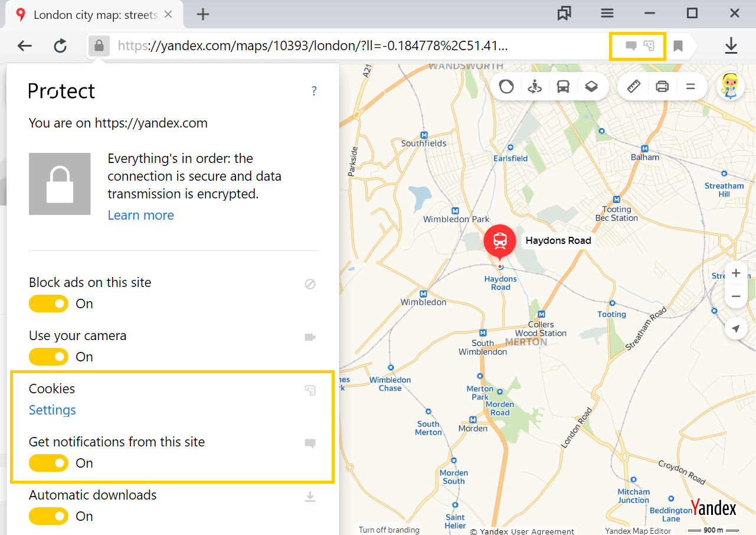Screen dimensions: 756x535
Task: Zoom in on the map
Action: coord(736,273)
